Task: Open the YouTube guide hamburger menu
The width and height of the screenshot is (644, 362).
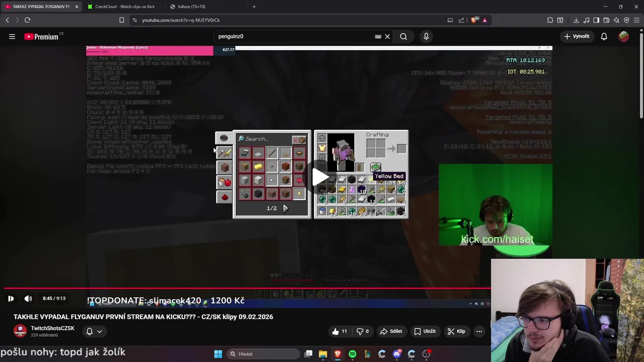Action: coord(12,36)
